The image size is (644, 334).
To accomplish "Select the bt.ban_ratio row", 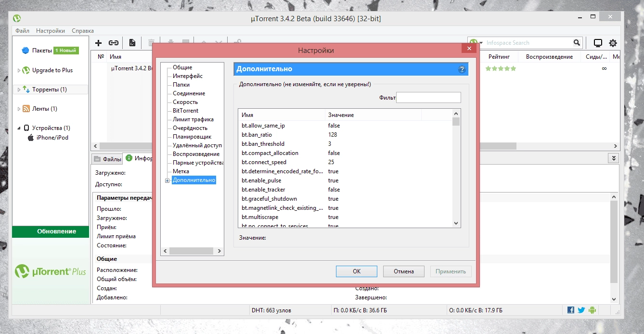I will click(x=345, y=135).
